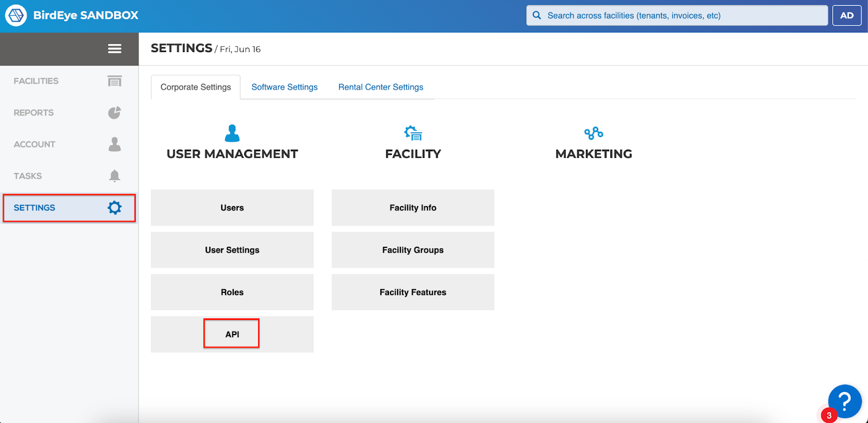Open the Users button
This screenshot has width=868, height=423.
tap(232, 208)
